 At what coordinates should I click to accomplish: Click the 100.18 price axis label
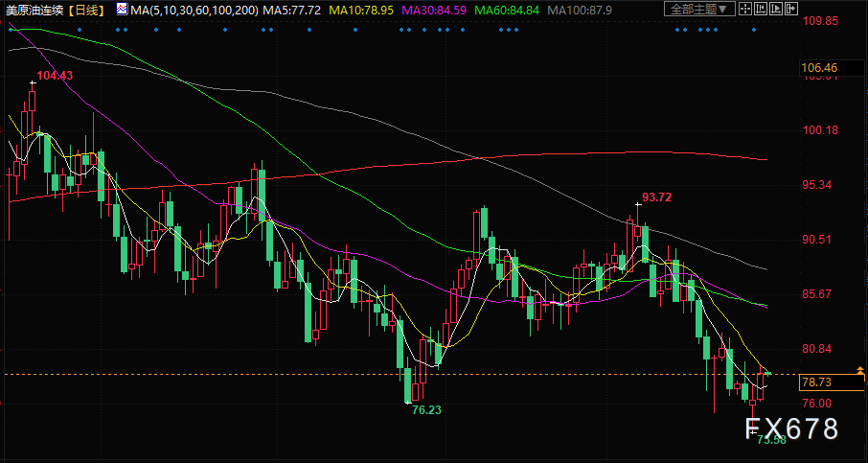(820, 130)
